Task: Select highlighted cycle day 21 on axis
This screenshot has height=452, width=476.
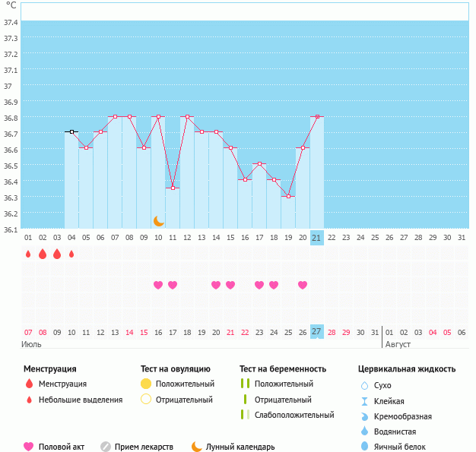Action: click(x=317, y=238)
